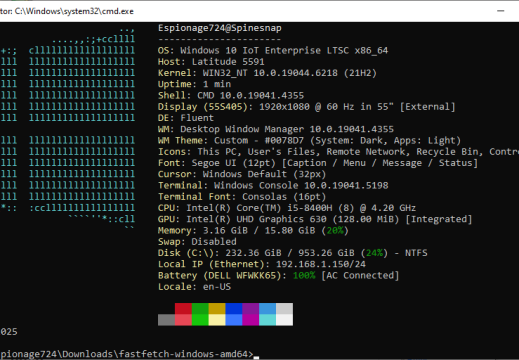This screenshot has height=360, width=519.
Task: Click the Locale: en-US line
Action: (x=194, y=287)
